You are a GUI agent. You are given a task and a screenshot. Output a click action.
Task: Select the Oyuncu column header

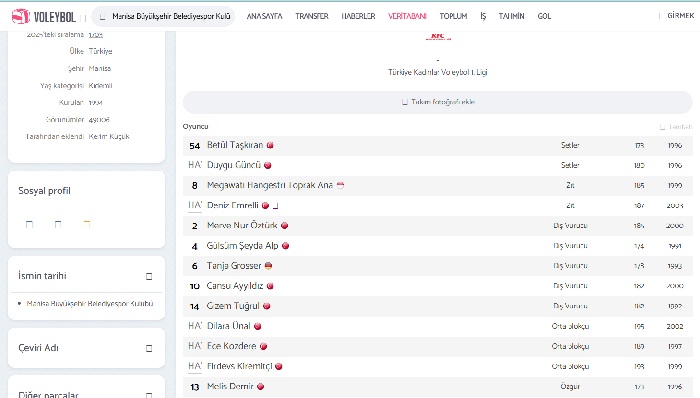[x=196, y=126]
